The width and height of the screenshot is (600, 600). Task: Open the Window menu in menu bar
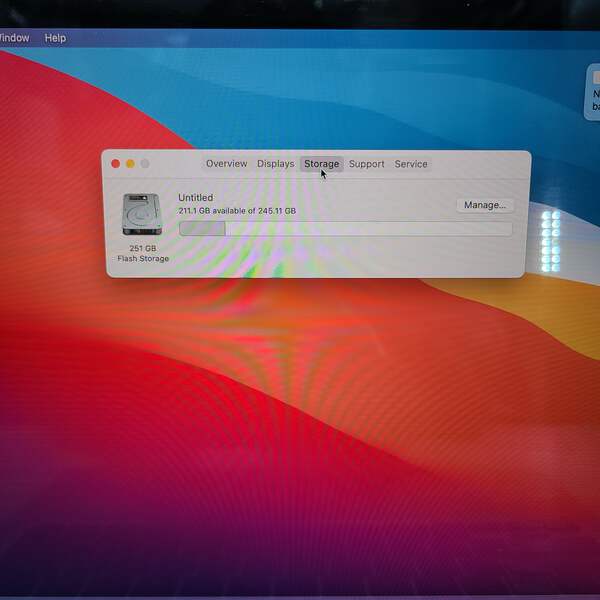click(15, 38)
